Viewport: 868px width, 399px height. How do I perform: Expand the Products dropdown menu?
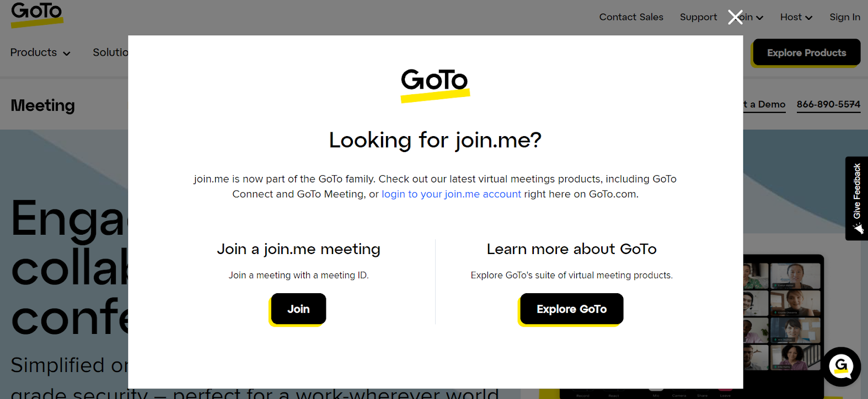[x=40, y=52]
